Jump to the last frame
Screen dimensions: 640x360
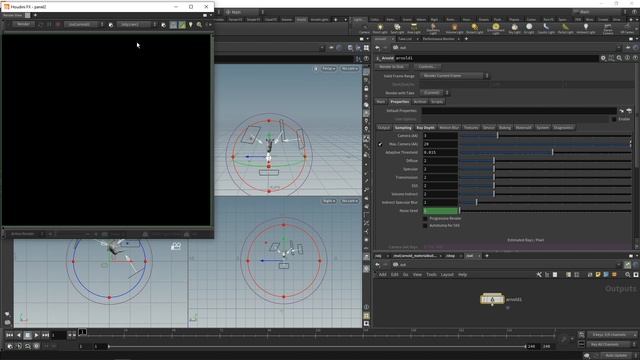(x=45, y=335)
